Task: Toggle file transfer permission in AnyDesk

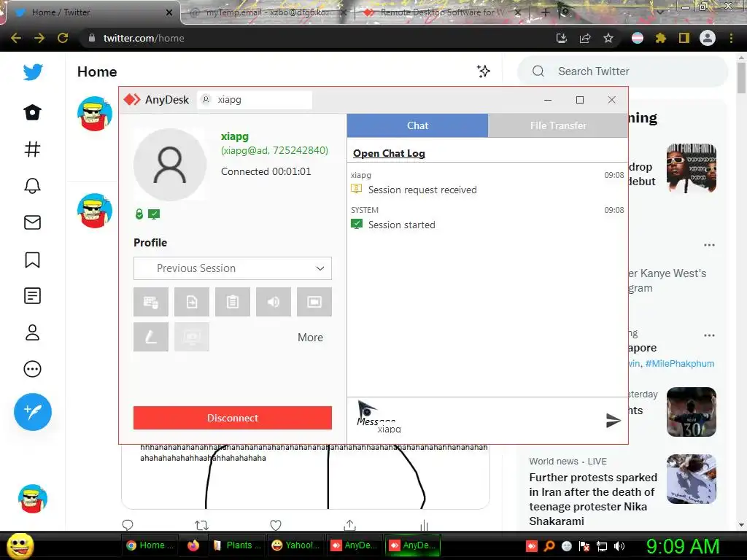Action: pyautogui.click(x=192, y=302)
